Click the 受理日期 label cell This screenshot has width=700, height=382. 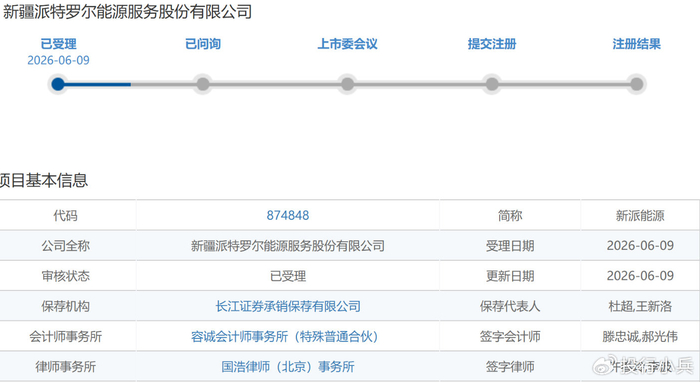point(510,246)
